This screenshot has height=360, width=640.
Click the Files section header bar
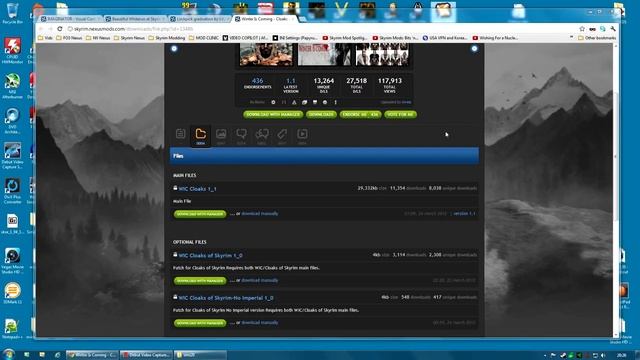[324, 156]
